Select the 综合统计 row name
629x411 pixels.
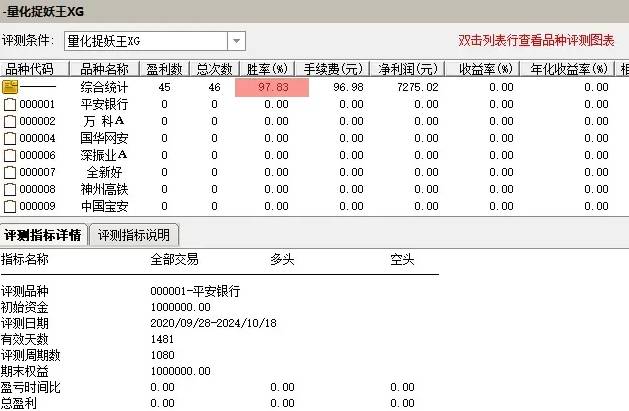coord(104,87)
